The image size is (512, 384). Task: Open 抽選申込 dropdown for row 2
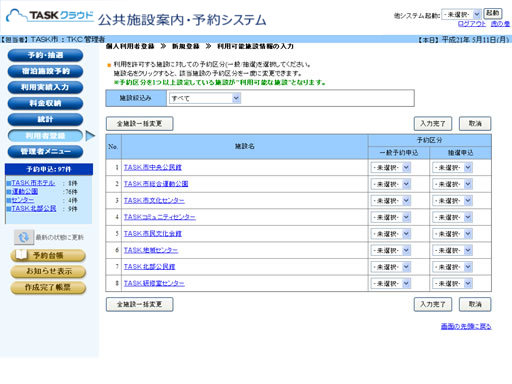452,184
